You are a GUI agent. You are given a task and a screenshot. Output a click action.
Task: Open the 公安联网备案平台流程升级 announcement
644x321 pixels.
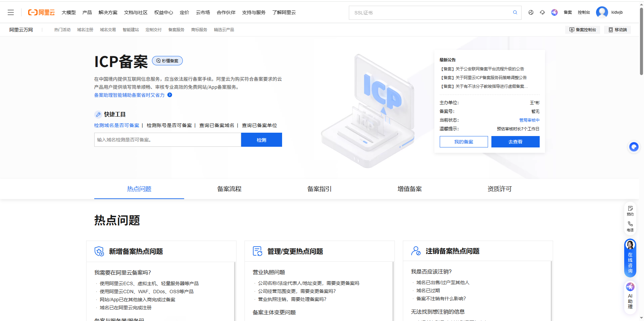482,69
